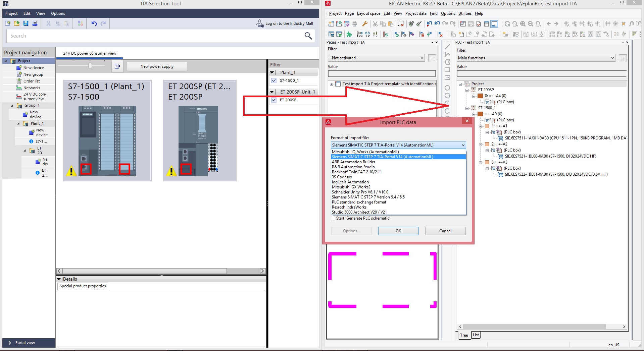Viewport: 644px width, 351px height.
Task: Click the Zoom in magnifier in EPLAN toolbar
Action: [523, 24]
